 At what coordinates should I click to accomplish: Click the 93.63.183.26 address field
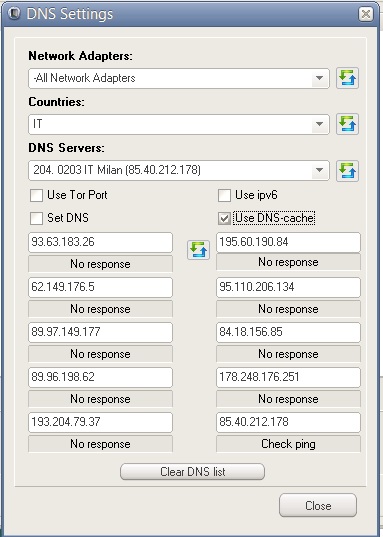point(100,242)
